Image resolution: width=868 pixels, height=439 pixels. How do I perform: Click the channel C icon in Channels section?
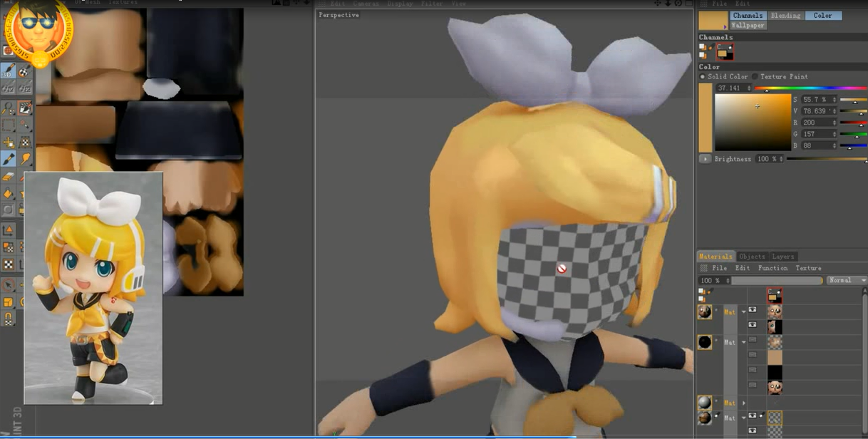coord(725,51)
